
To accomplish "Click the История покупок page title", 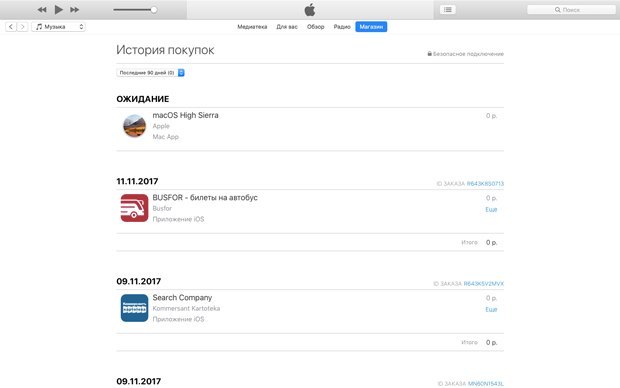I will [165, 50].
